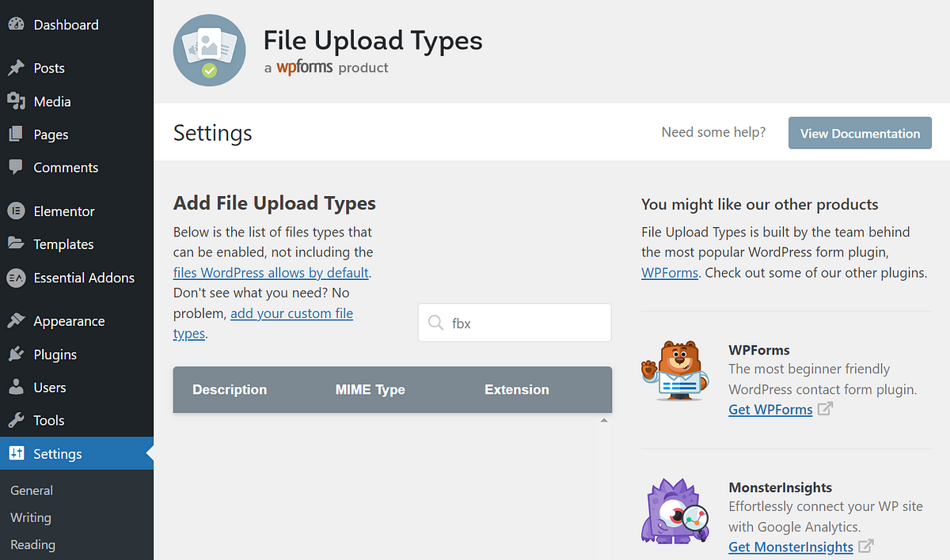This screenshot has width=950, height=560.
Task: Click the MonsterInsights product title
Action: pos(781,487)
